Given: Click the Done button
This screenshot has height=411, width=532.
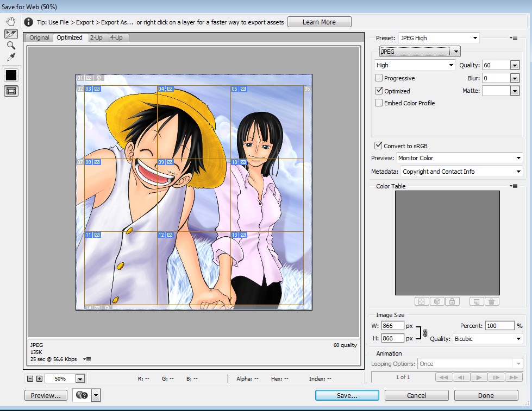Looking at the screenshot, I should tap(486, 395).
